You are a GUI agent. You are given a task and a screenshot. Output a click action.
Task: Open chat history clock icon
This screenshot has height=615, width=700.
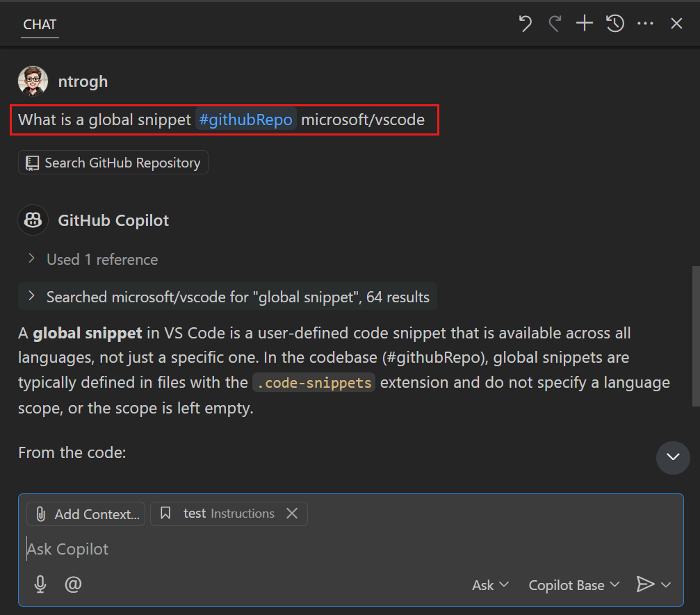point(614,24)
